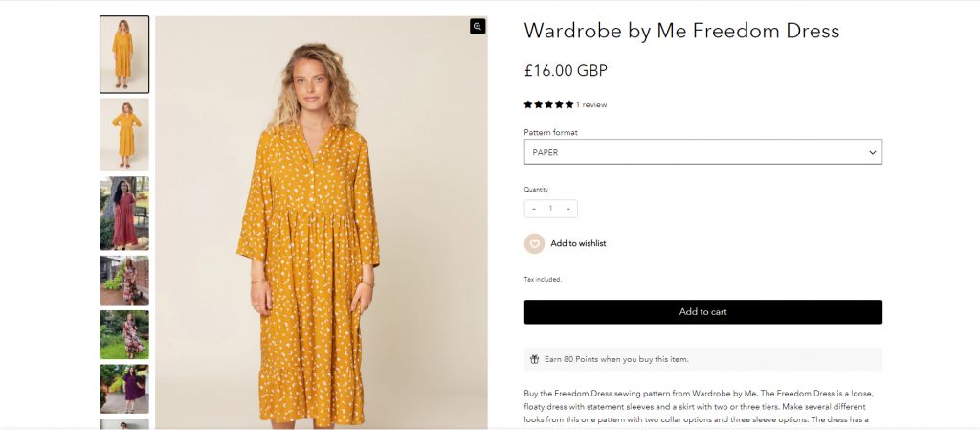The height and width of the screenshot is (430, 980).
Task: Click the zoom magnifier icon on product image
Action: coord(478,27)
